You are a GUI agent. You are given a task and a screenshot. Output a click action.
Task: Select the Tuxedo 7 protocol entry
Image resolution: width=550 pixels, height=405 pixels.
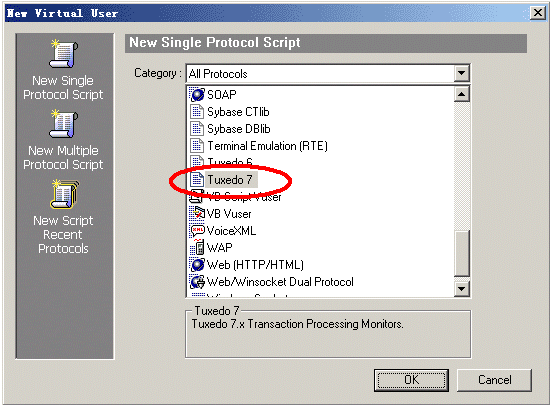pos(230,180)
